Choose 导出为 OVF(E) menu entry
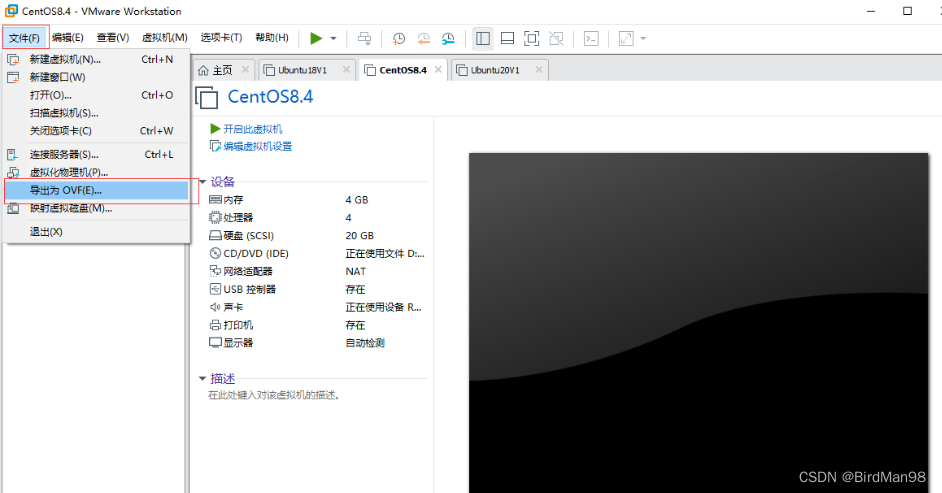 [97, 190]
